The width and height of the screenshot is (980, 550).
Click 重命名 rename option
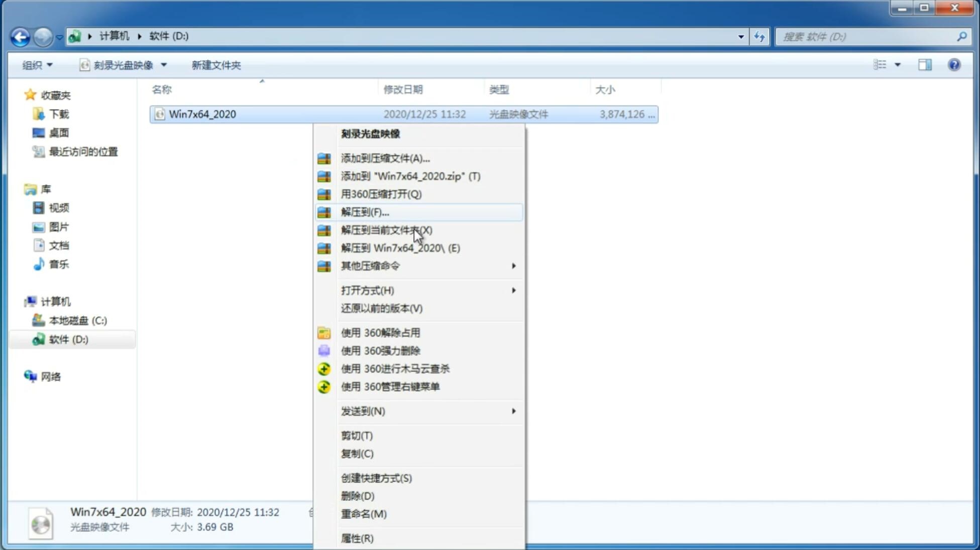pyautogui.click(x=364, y=514)
